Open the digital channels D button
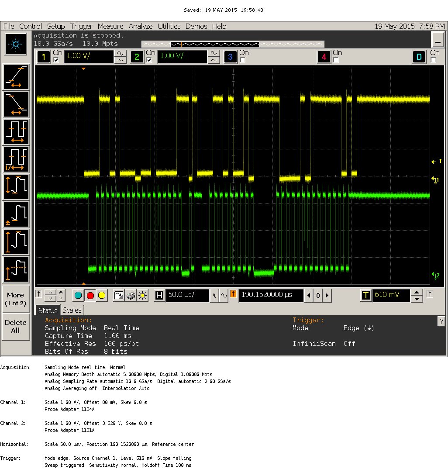448x476 pixels. pyautogui.click(x=419, y=57)
